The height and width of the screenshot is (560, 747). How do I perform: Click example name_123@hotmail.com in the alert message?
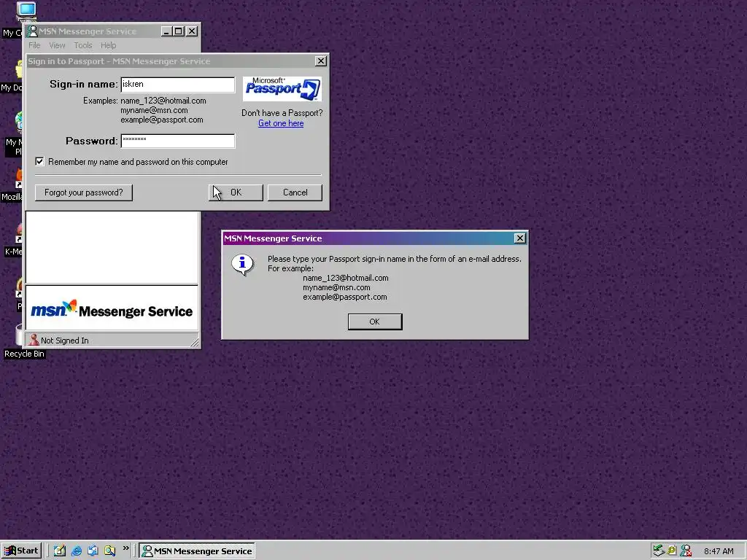(345, 278)
